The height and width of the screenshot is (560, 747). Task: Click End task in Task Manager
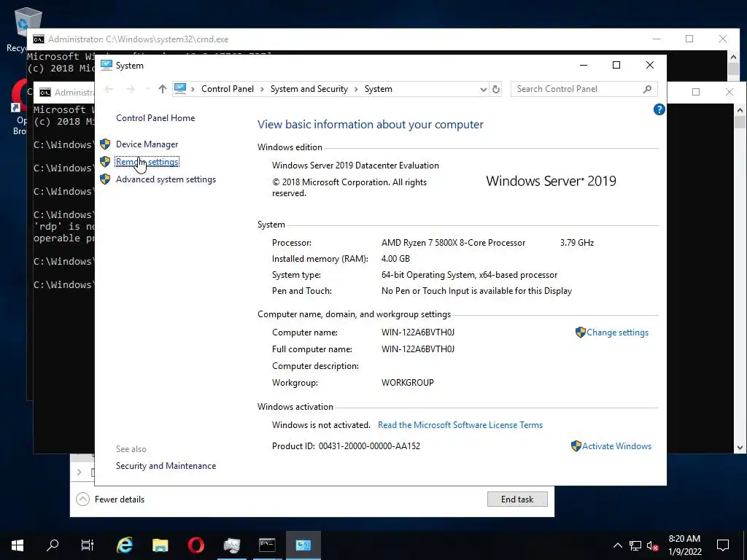coord(517,499)
